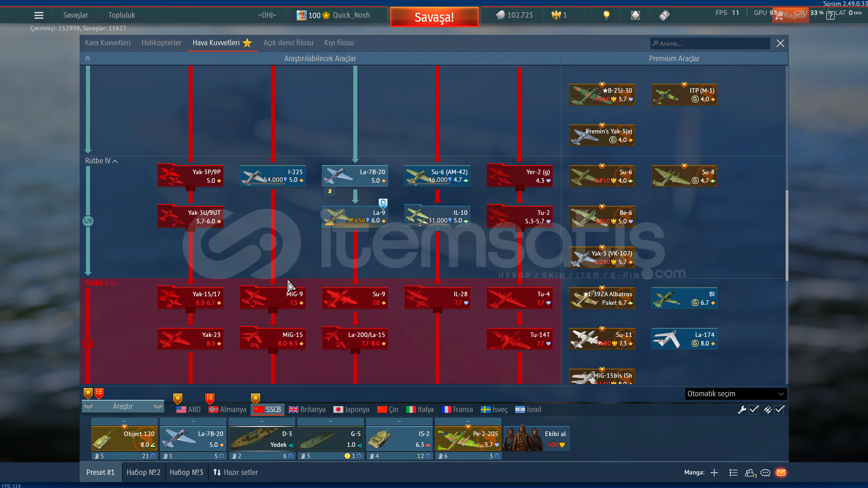Open the Quick_Nosh player profile
The width and height of the screenshot is (868, 488).
click(x=333, y=15)
